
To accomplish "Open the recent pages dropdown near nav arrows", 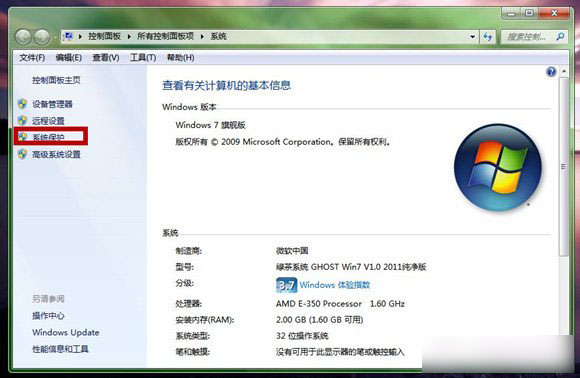I will [54, 37].
